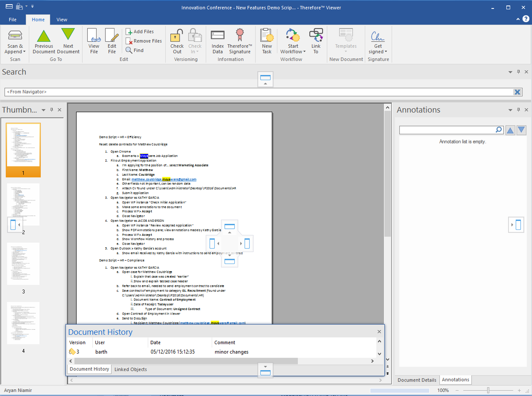Sort history by Date column header
Image resolution: width=532 pixels, height=396 pixels.
click(x=180, y=342)
